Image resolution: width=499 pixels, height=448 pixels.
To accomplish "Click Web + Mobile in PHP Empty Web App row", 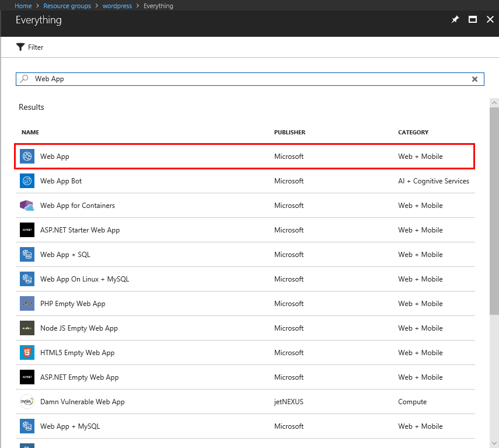I will coord(420,304).
